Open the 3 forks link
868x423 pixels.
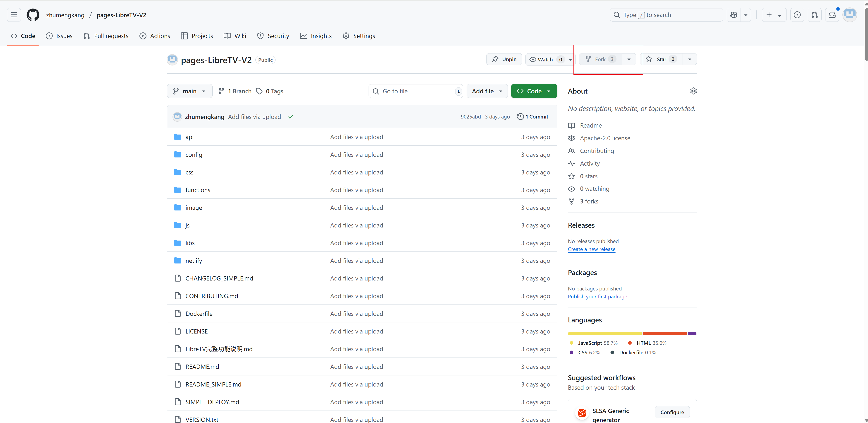coord(589,201)
